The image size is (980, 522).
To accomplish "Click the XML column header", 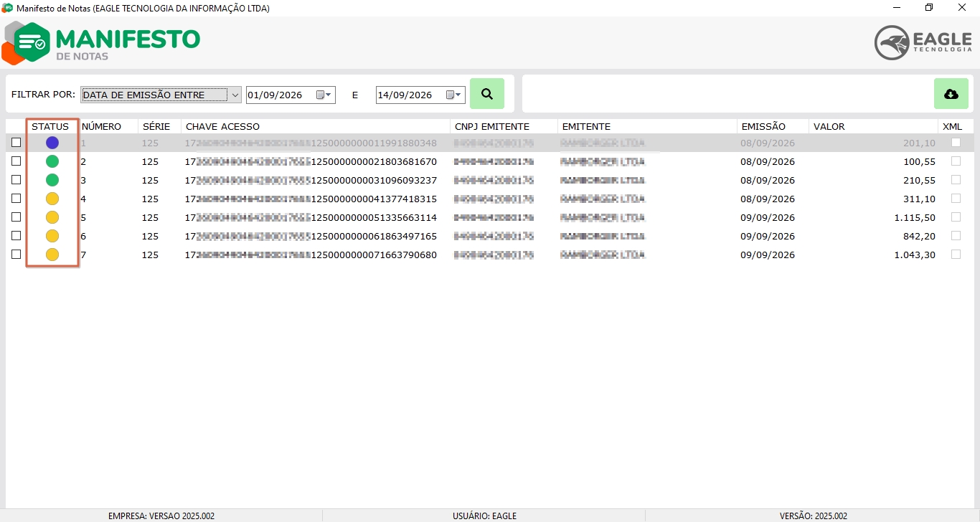I will [x=955, y=126].
